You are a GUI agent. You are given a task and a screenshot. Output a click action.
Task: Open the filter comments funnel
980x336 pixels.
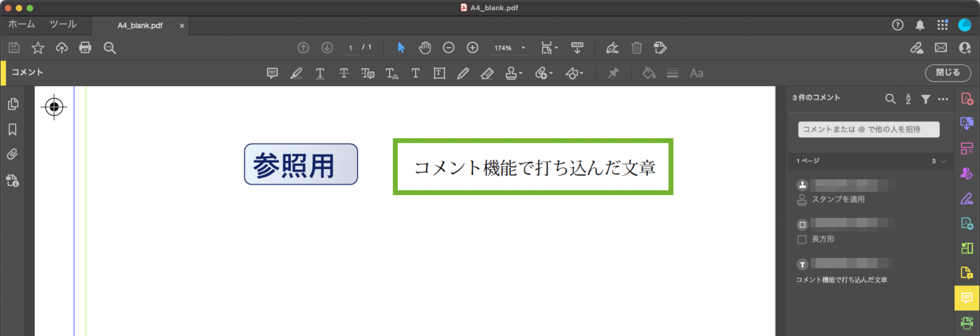click(926, 99)
